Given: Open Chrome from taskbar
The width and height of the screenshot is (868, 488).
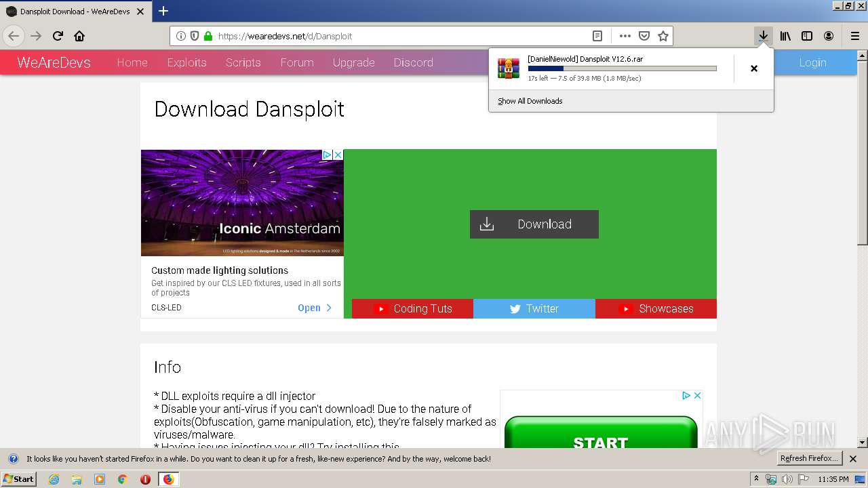Looking at the screenshot, I should coord(122,479).
